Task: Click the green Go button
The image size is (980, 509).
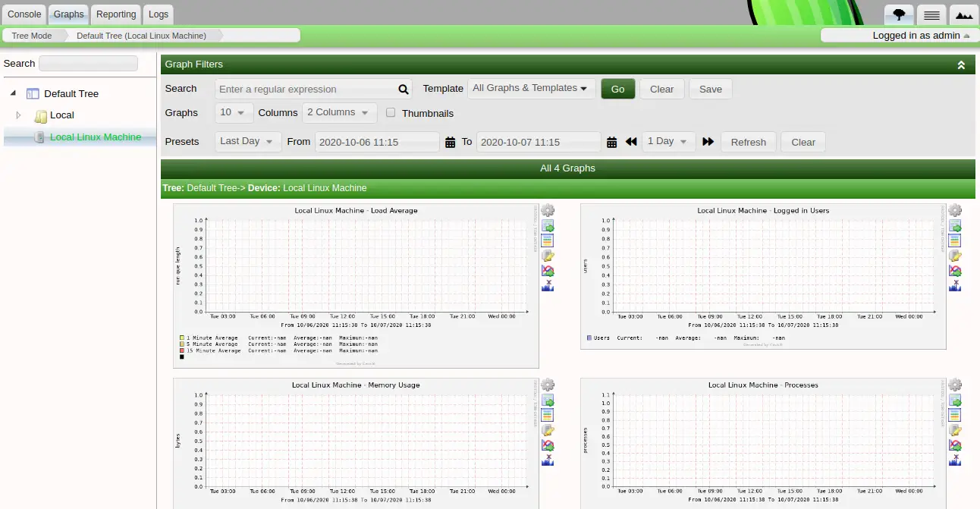Action: [618, 89]
